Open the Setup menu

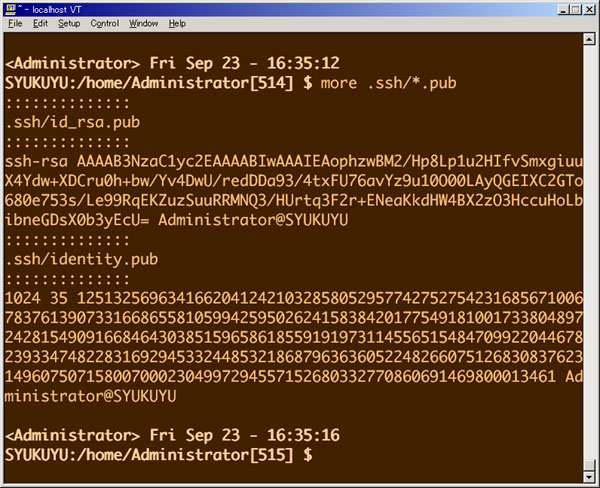tap(69, 22)
